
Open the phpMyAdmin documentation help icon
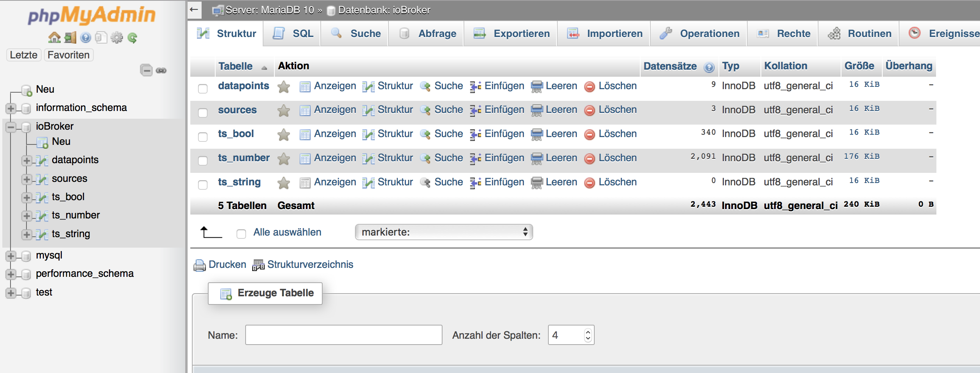(86, 37)
